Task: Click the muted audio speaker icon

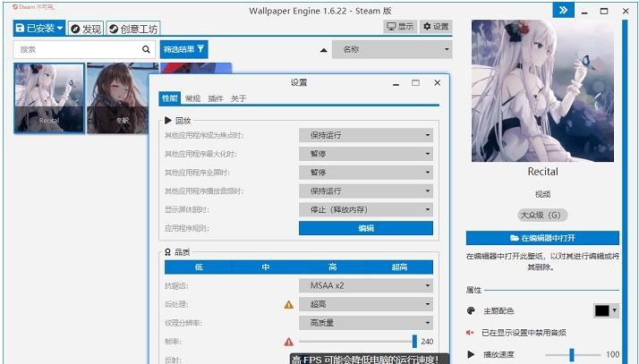Action: (x=470, y=333)
